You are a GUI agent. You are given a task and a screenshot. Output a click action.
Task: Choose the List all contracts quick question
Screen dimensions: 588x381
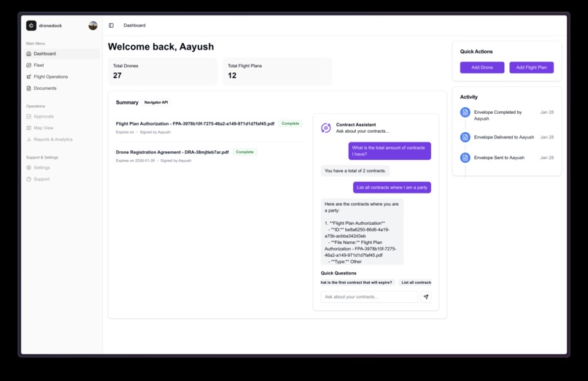(x=415, y=282)
